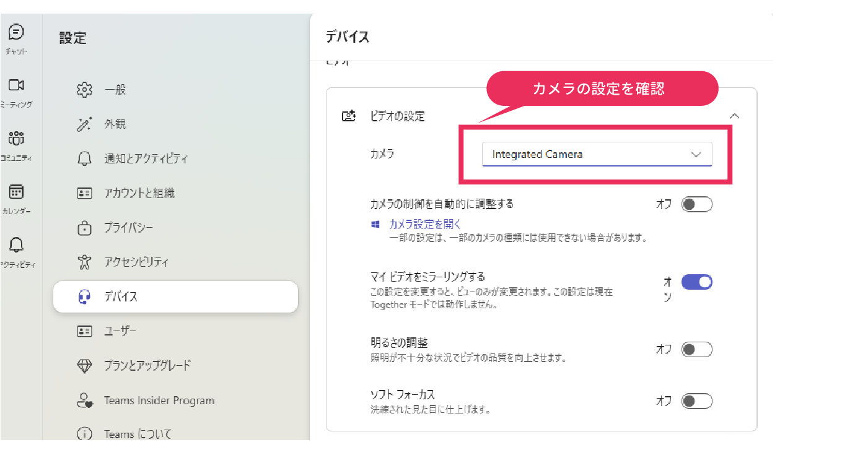Screen dimensions: 868x476
Task: Open the Integrated Camera dropdown
Action: (x=597, y=155)
